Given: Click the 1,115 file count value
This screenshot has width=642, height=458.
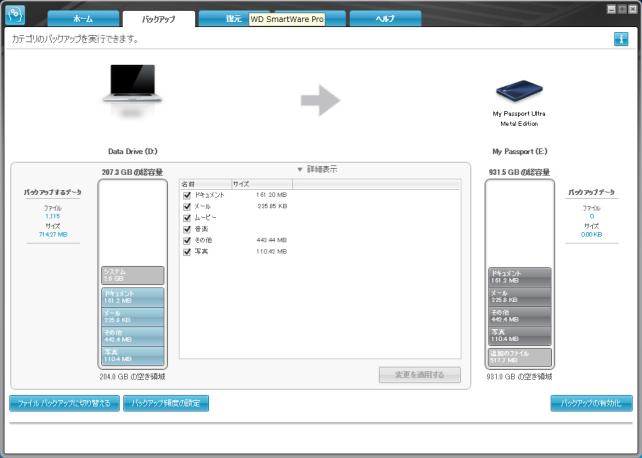Looking at the screenshot, I should tap(52, 216).
